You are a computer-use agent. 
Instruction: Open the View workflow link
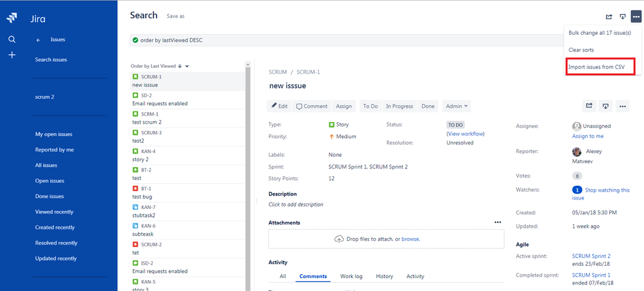pos(465,134)
